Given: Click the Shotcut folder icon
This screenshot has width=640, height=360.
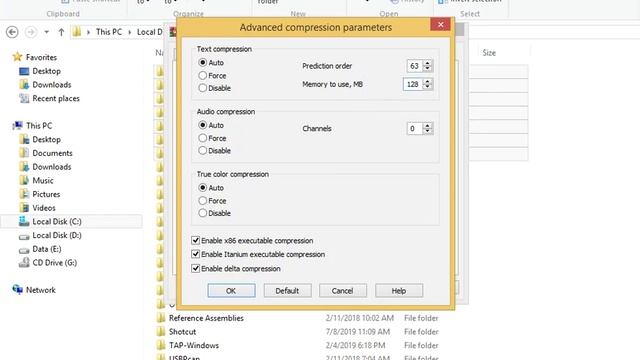Looking at the screenshot, I should pyautogui.click(x=160, y=331).
